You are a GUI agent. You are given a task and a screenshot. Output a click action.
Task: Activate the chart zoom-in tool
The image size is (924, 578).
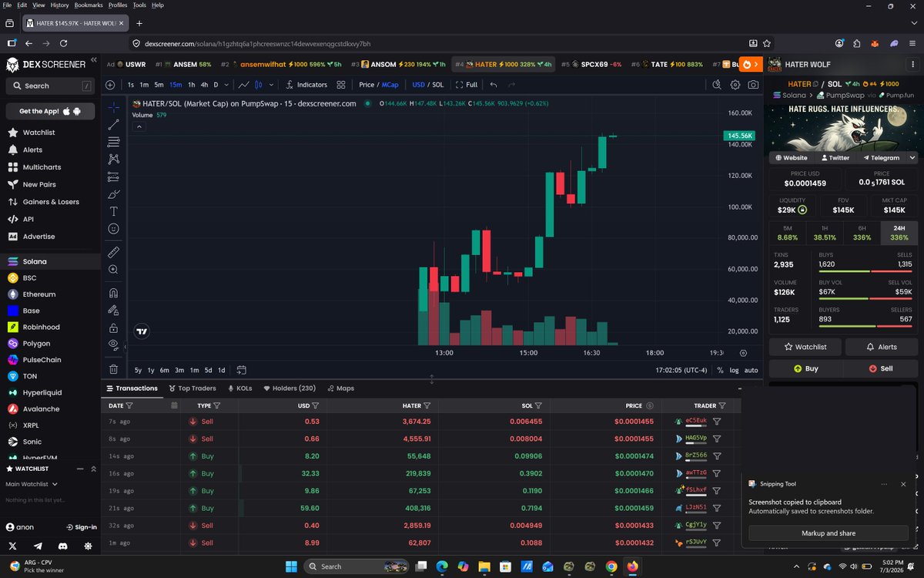(113, 270)
